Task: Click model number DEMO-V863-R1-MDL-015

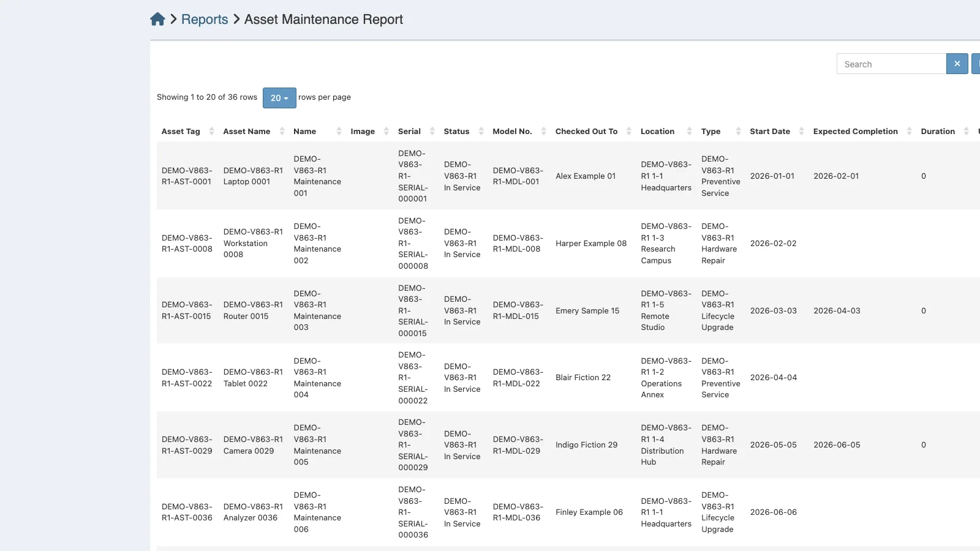Action: [518, 310]
